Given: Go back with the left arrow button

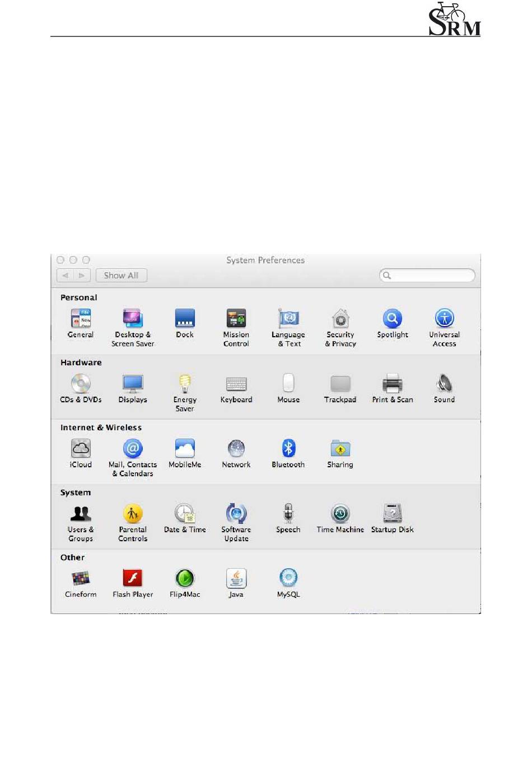Looking at the screenshot, I should 66,276.
